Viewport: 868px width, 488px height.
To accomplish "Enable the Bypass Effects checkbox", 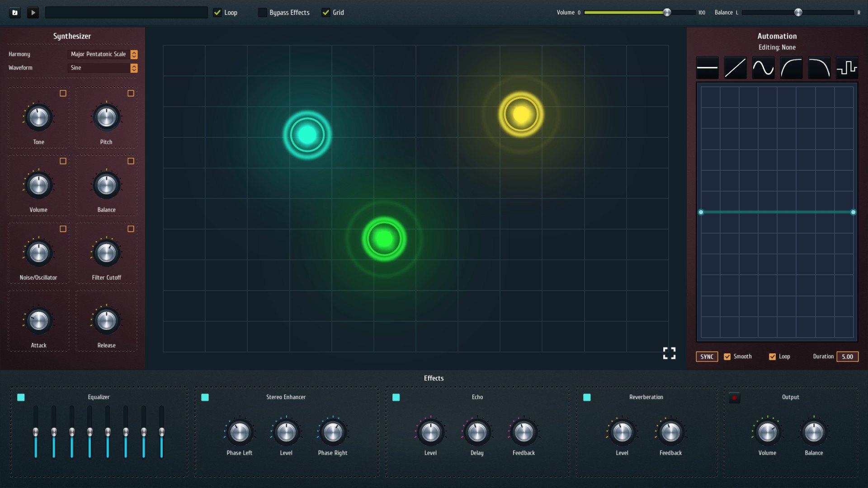I will pyautogui.click(x=262, y=13).
